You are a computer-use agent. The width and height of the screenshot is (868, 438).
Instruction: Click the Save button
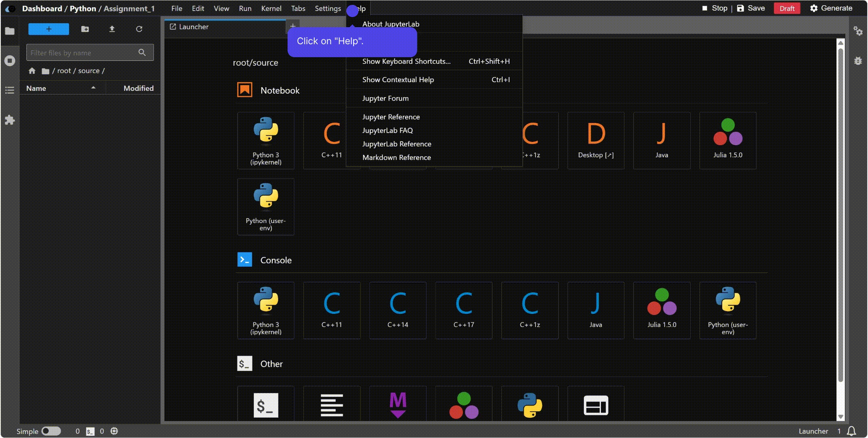coord(751,8)
